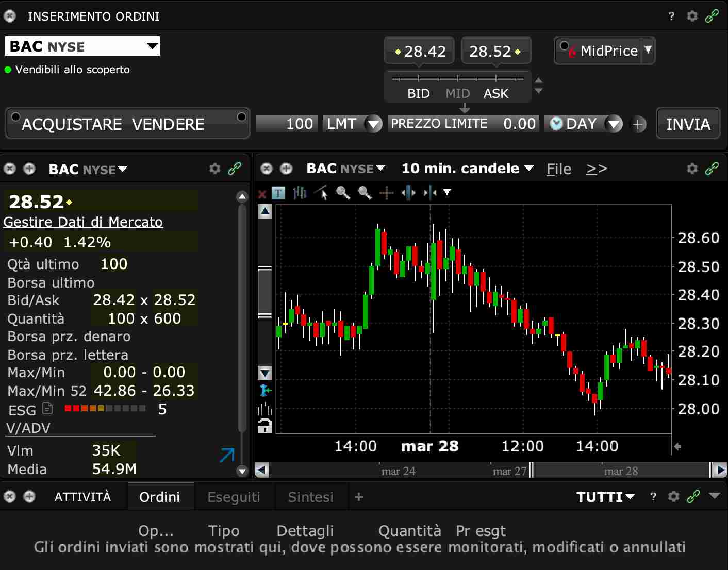Click the crosshair tool in chart toolbar

(x=386, y=193)
